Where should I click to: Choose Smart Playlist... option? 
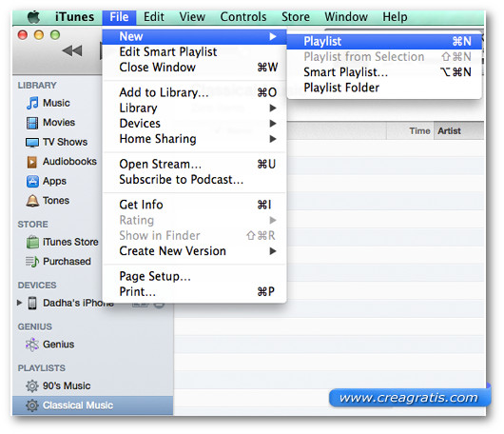384,72
